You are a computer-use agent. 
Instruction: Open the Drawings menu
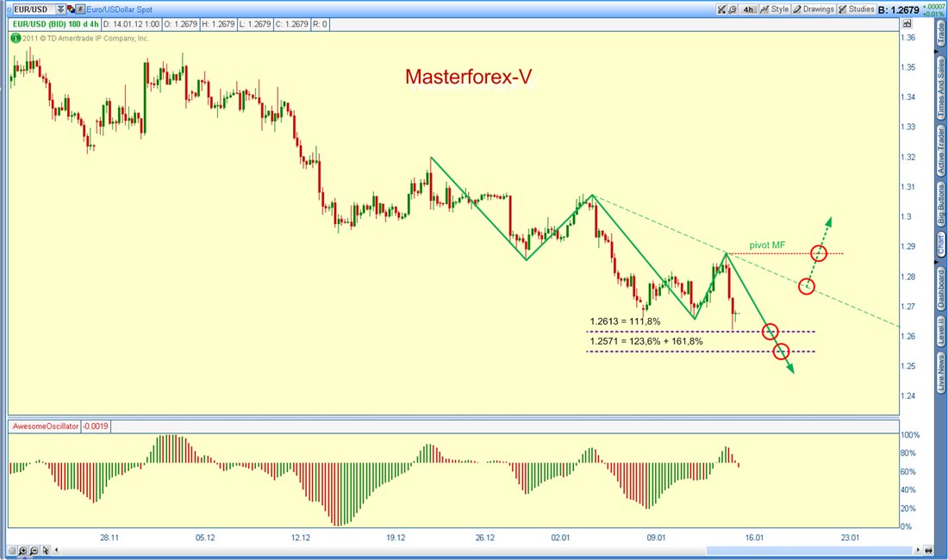point(814,9)
